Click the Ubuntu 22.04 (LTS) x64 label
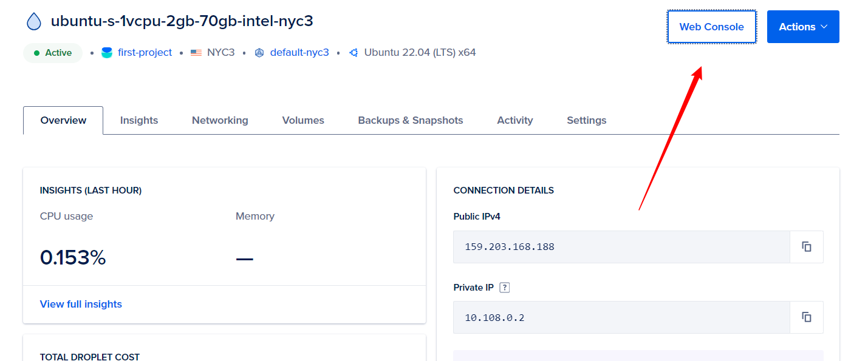The image size is (868, 361). pos(420,53)
